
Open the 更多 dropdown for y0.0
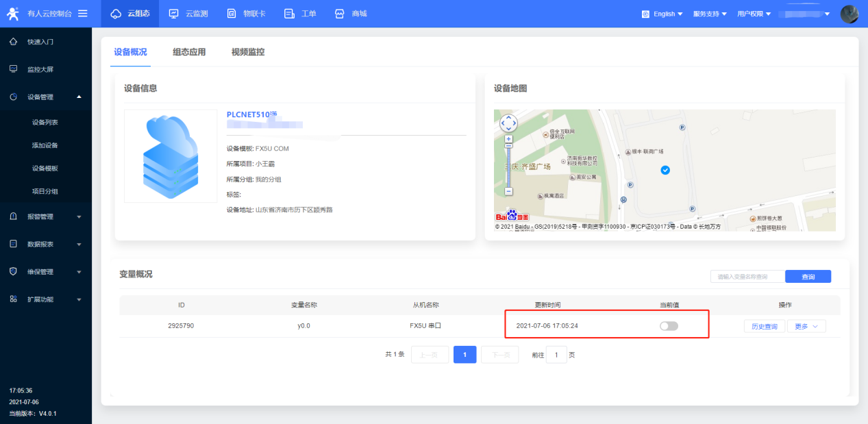point(806,327)
